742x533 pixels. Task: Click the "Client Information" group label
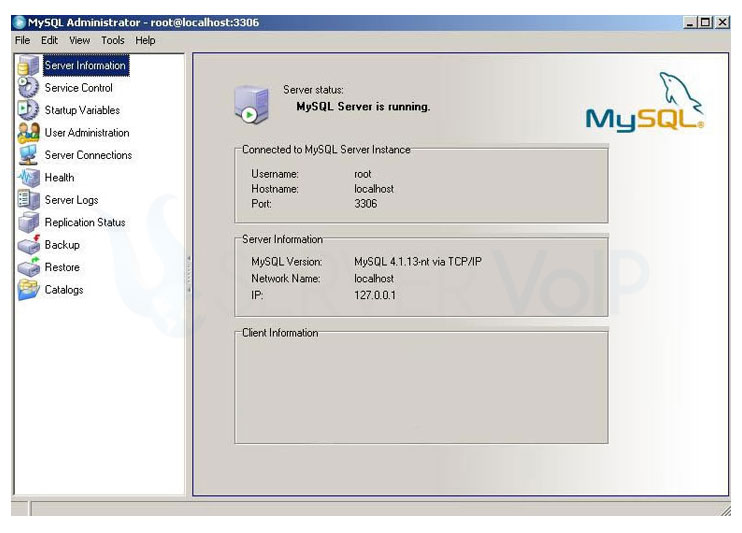280,333
